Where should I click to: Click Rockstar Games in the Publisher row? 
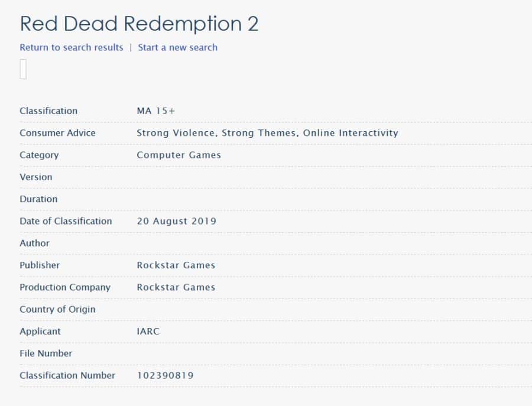click(x=176, y=265)
